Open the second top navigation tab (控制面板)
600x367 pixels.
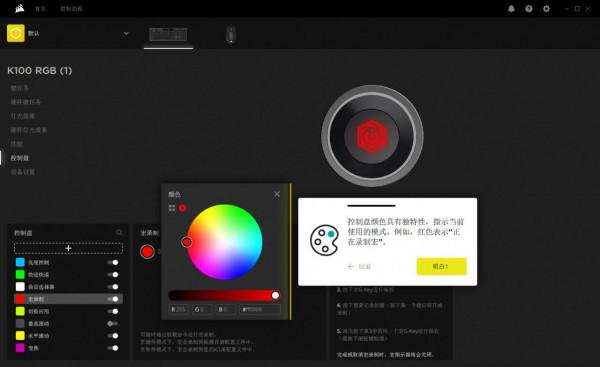click(x=71, y=8)
